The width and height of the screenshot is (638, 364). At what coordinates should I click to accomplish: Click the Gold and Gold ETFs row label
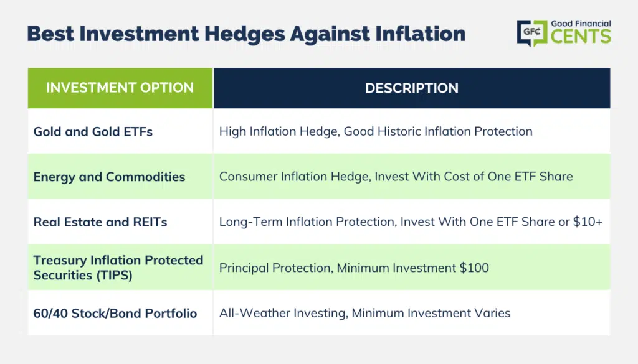click(x=93, y=132)
